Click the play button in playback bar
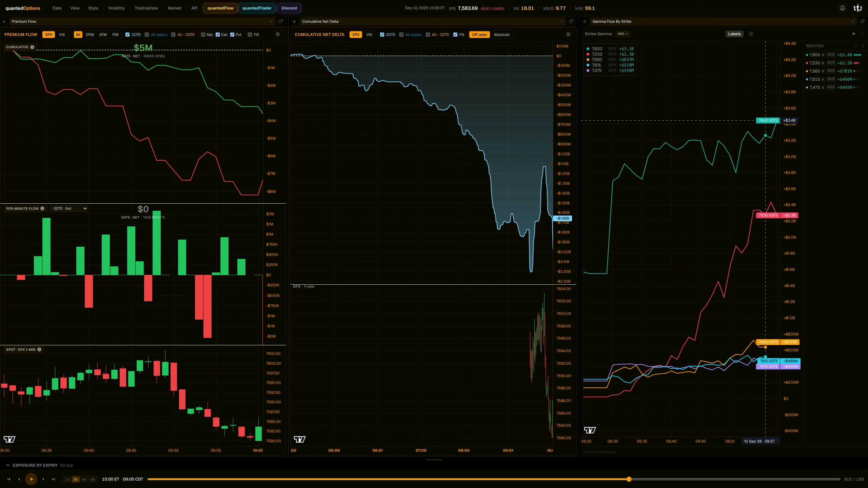 pos(32,479)
